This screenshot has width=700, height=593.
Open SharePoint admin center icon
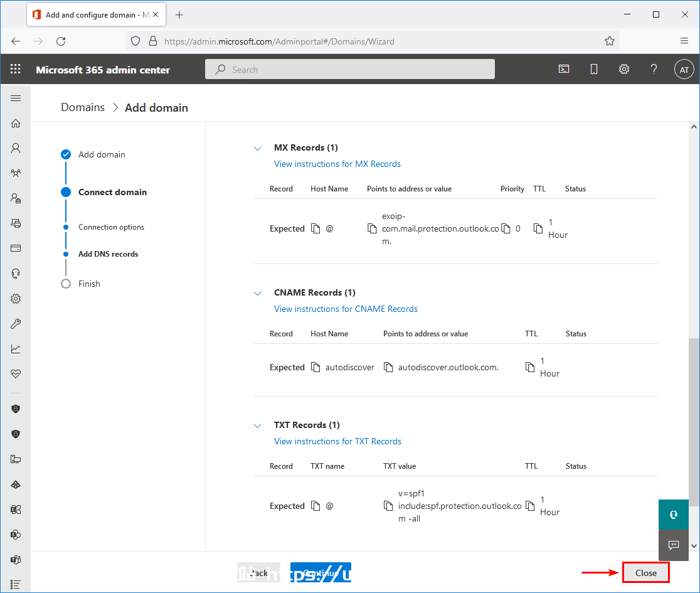pos(16,535)
